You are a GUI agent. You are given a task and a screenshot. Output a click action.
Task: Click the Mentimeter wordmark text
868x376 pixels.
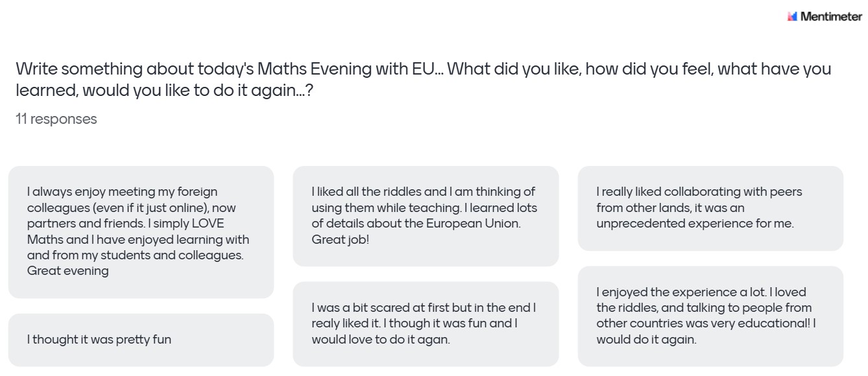point(831,17)
